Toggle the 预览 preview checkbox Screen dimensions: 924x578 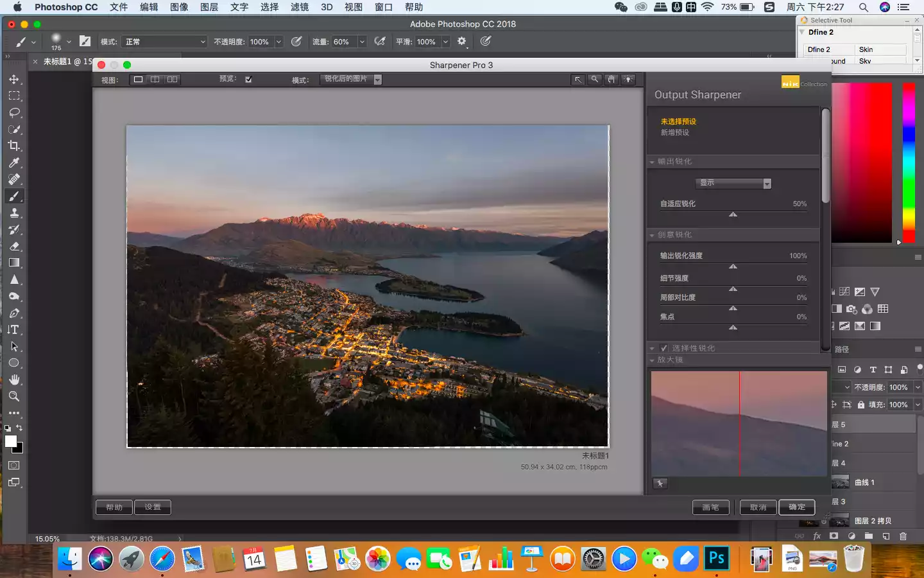(248, 80)
